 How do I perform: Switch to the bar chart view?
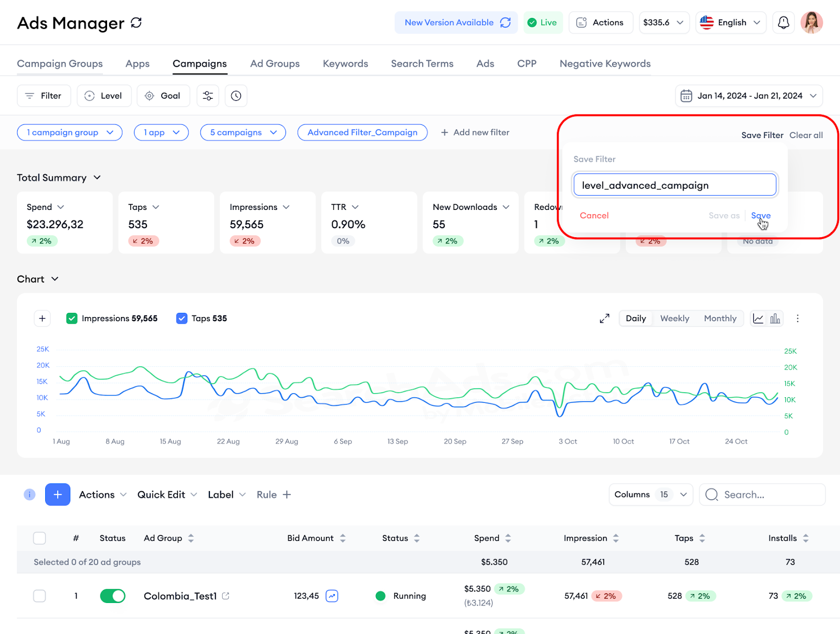click(x=775, y=319)
